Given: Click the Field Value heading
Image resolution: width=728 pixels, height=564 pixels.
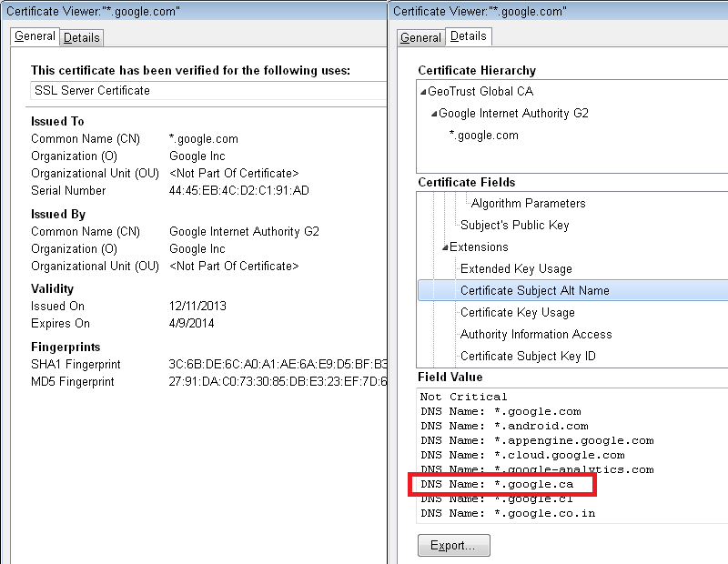Looking at the screenshot, I should [x=450, y=377].
